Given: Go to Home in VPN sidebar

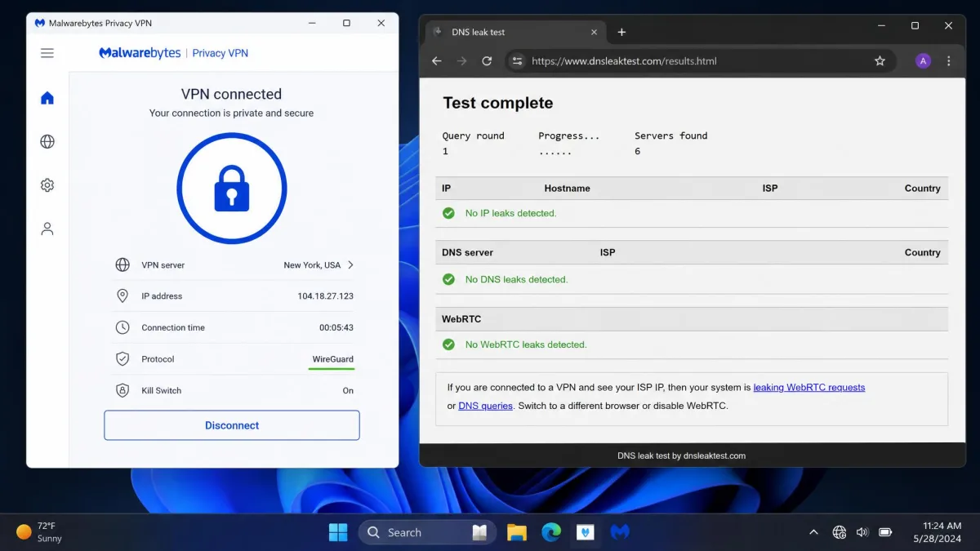Looking at the screenshot, I should 47,98.
